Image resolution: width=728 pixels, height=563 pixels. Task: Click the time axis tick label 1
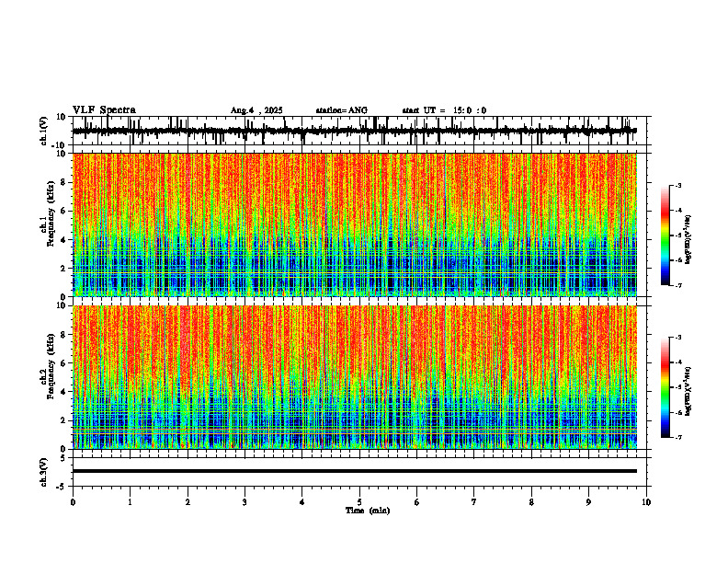point(130,502)
